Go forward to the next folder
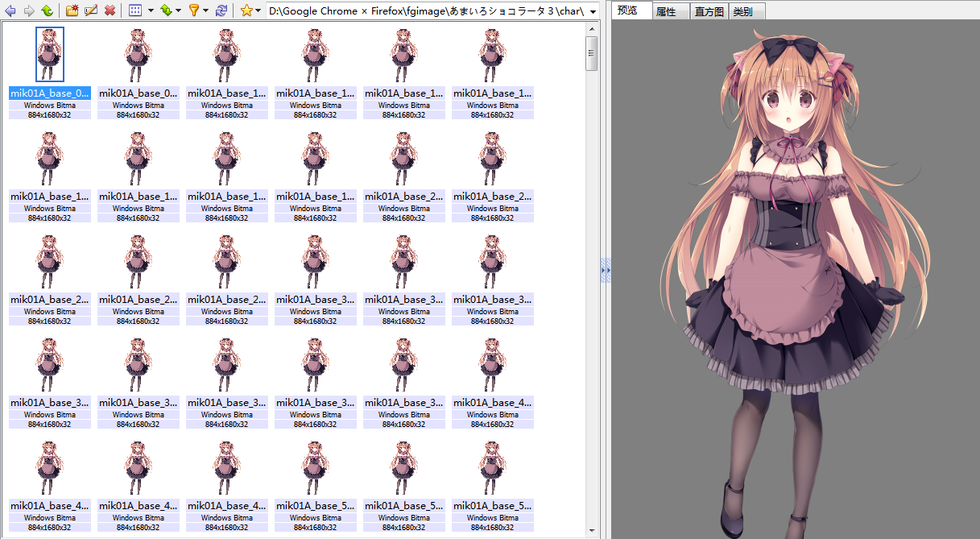This screenshot has height=539, width=980. click(29, 11)
